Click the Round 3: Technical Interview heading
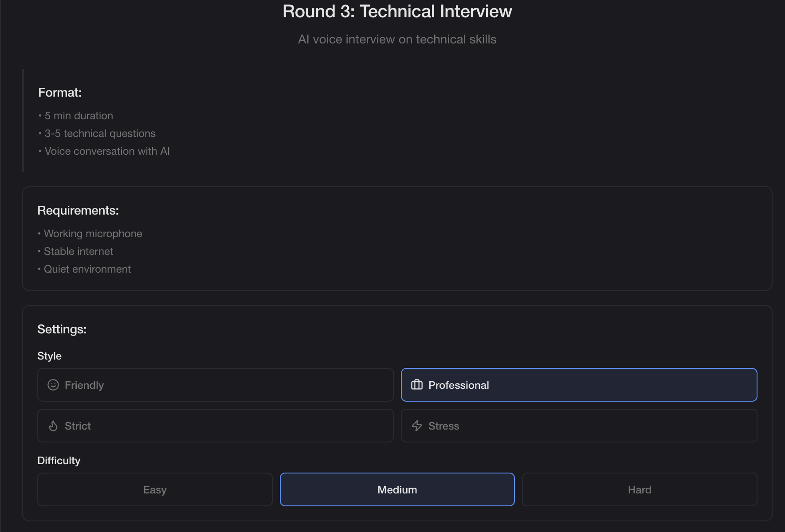This screenshot has height=532, width=785. pyautogui.click(x=396, y=11)
